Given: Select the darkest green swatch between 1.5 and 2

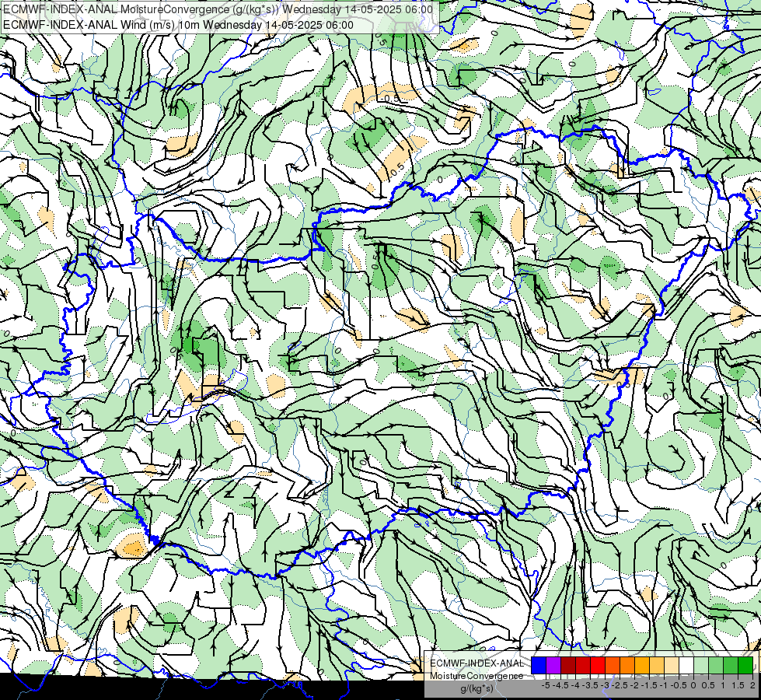Looking at the screenshot, I should click(745, 666).
